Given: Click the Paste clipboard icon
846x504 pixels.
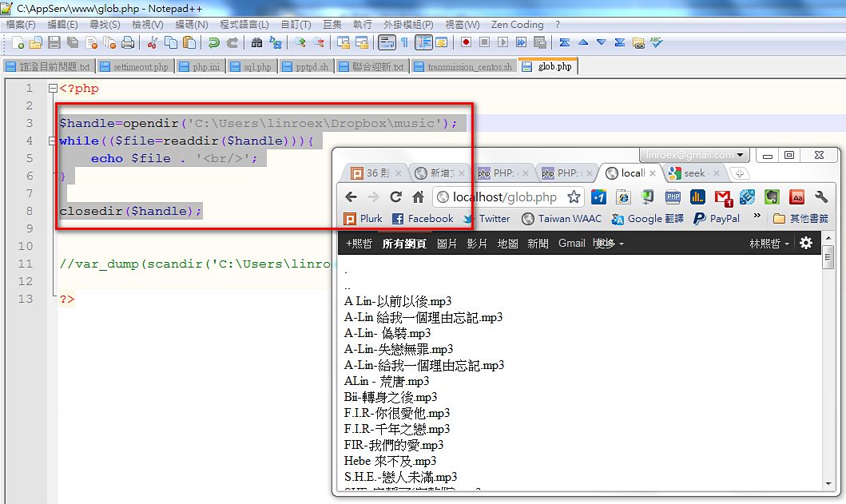Looking at the screenshot, I should (189, 42).
